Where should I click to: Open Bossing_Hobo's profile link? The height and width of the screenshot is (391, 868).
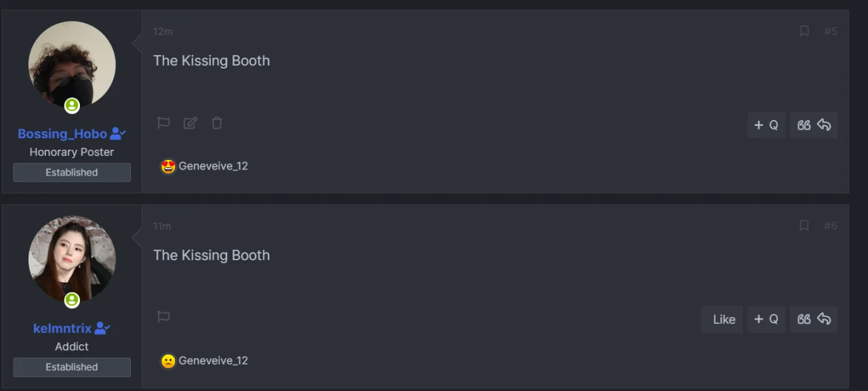[62, 133]
